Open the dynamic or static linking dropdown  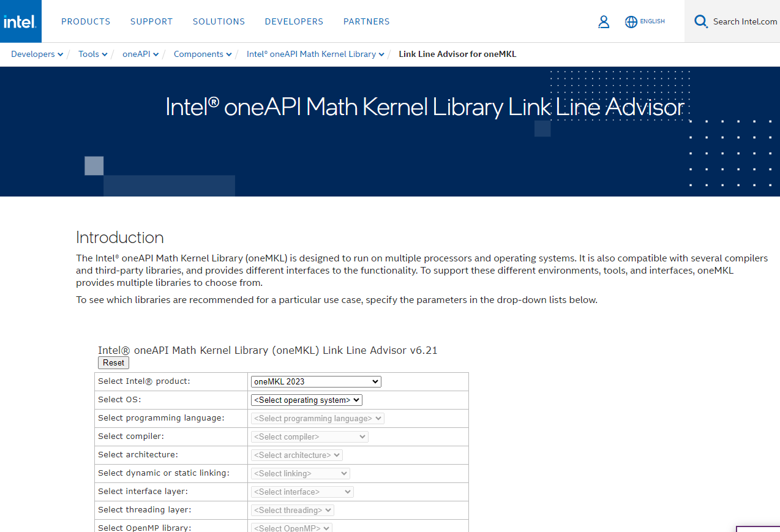[300, 473]
